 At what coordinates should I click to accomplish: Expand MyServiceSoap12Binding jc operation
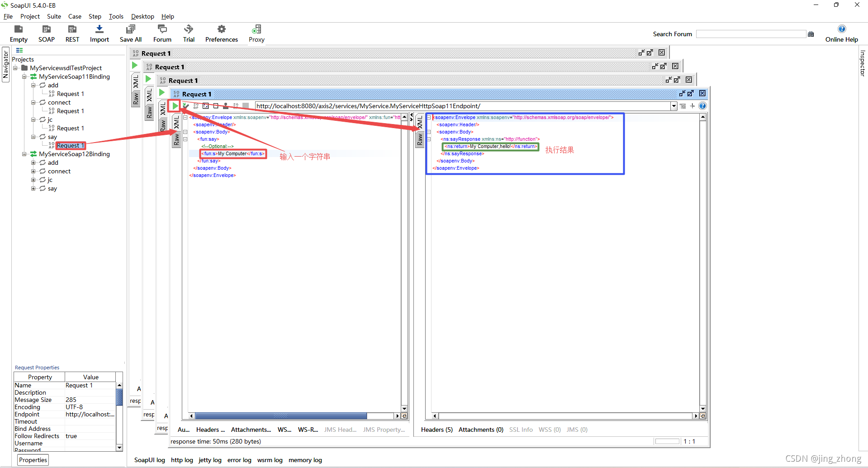pos(33,180)
